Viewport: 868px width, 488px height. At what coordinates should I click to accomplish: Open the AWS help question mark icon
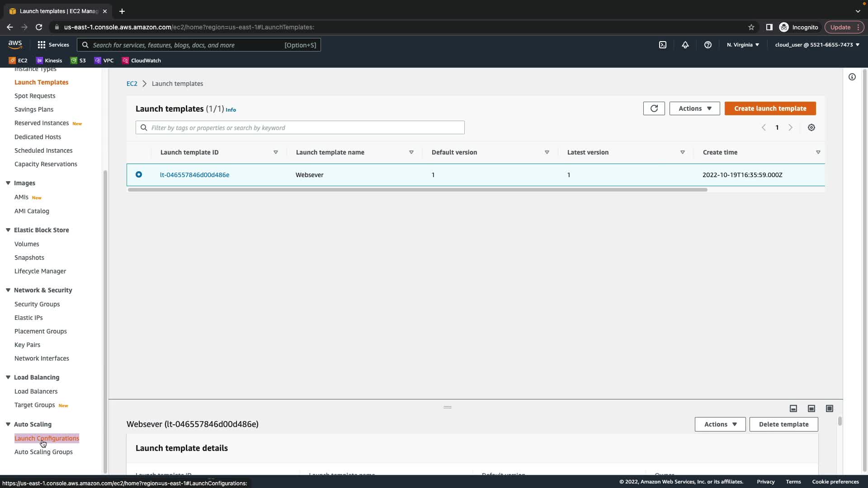coord(708,45)
